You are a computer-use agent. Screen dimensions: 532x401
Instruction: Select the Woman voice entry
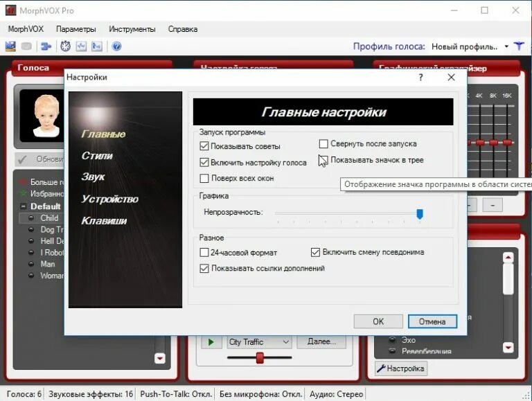pos(52,276)
